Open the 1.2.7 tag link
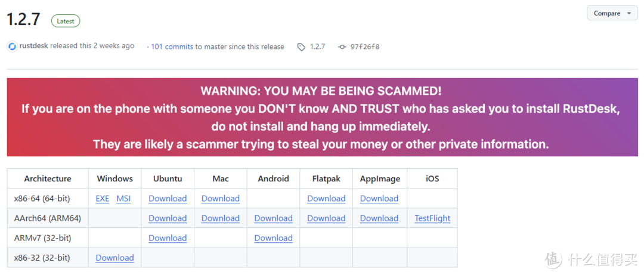This screenshot has width=644, height=275. (x=317, y=47)
